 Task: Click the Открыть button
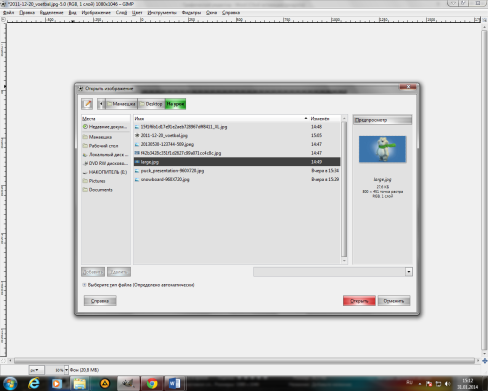359,301
